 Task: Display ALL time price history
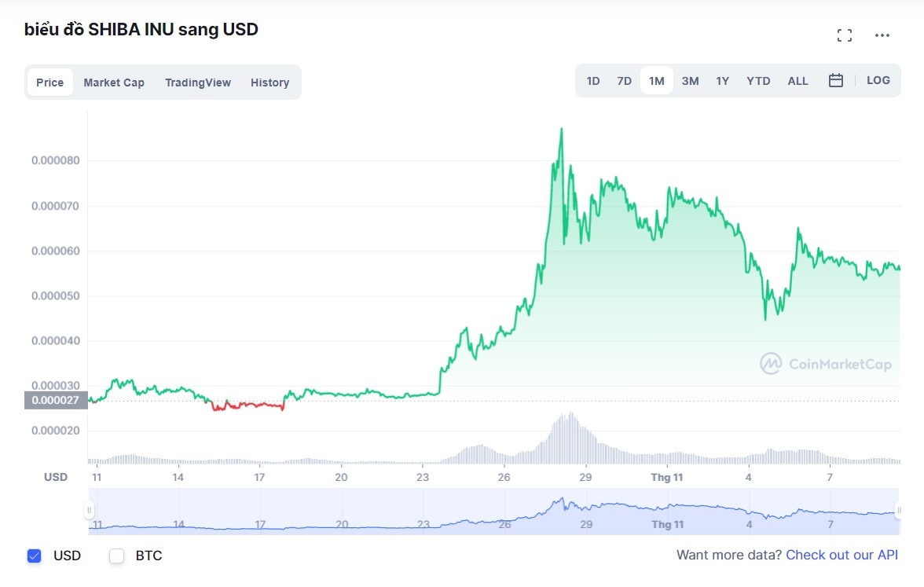pyautogui.click(x=797, y=81)
